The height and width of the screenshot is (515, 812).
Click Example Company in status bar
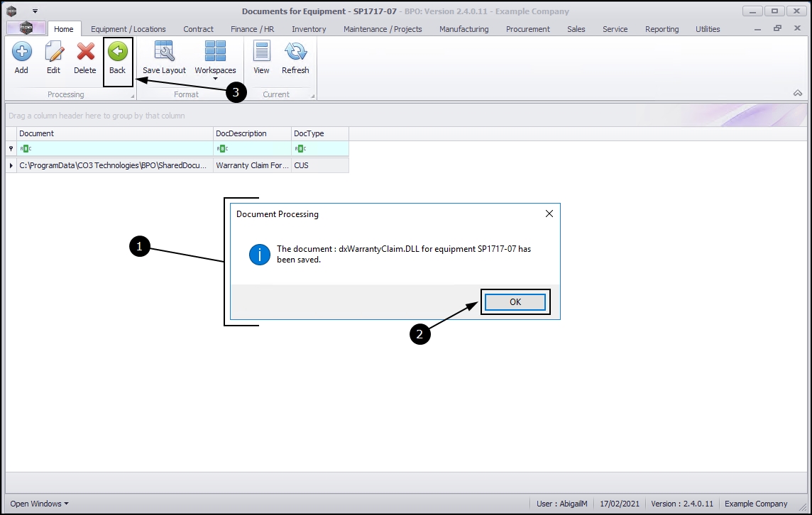pyautogui.click(x=755, y=504)
